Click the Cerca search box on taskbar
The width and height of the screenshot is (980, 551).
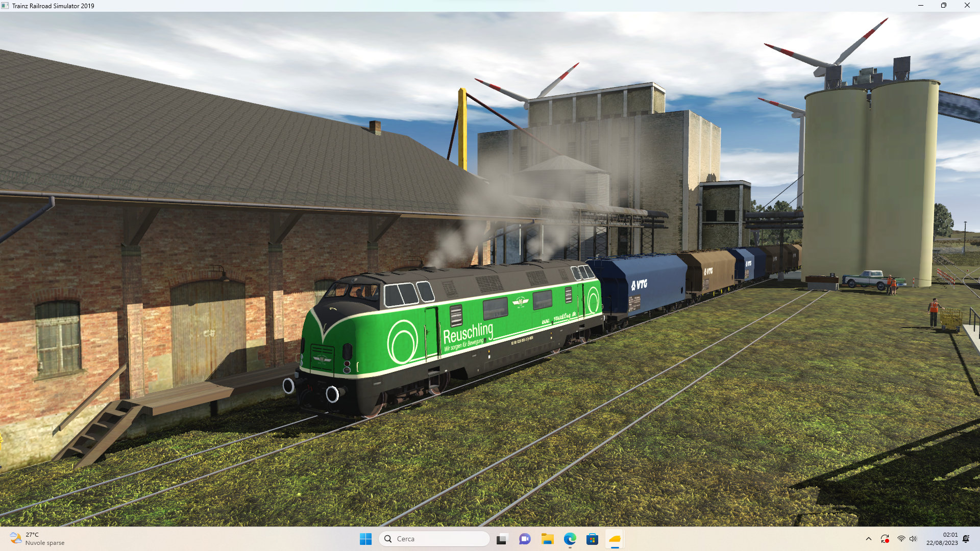click(x=434, y=539)
